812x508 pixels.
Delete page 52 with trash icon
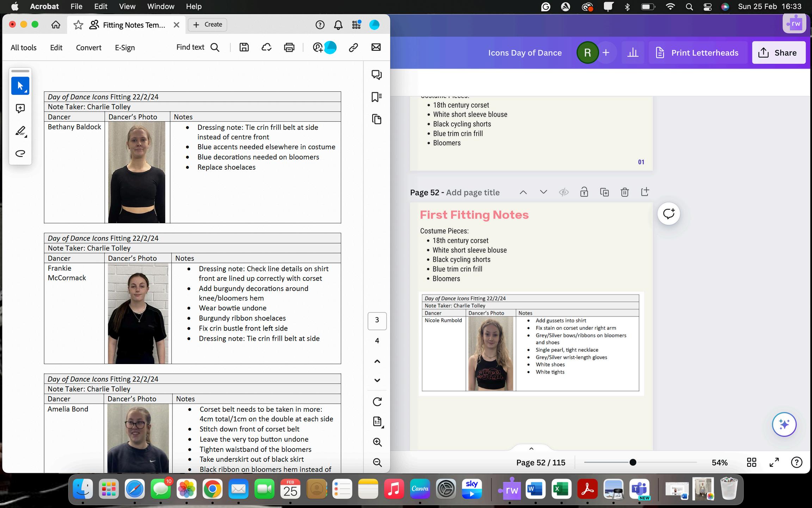625,192
